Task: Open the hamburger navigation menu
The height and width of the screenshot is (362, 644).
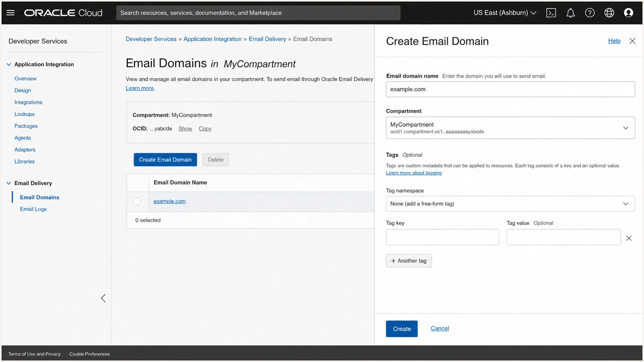Action: [10, 13]
